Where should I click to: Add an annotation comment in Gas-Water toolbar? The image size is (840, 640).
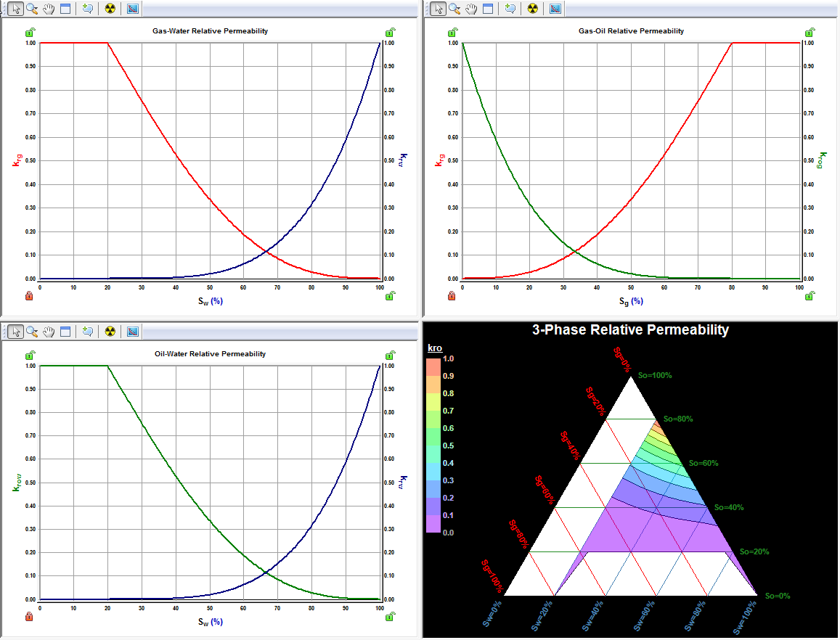coord(88,9)
